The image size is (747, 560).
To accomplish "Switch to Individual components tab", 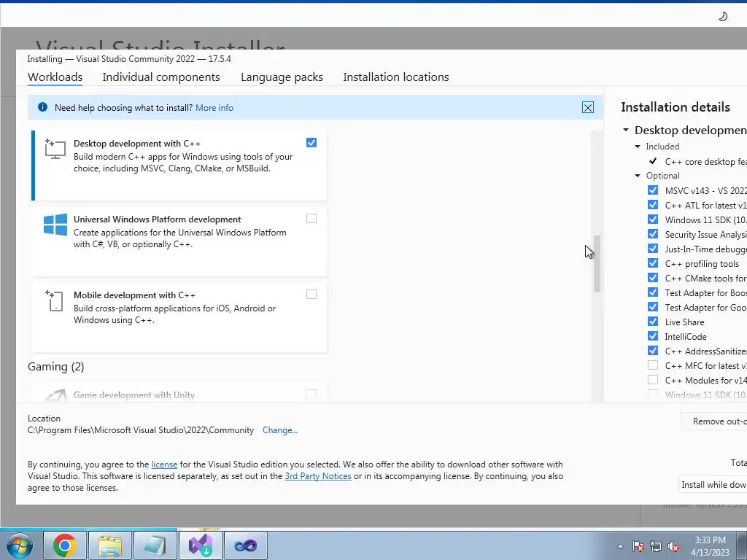I will (161, 77).
